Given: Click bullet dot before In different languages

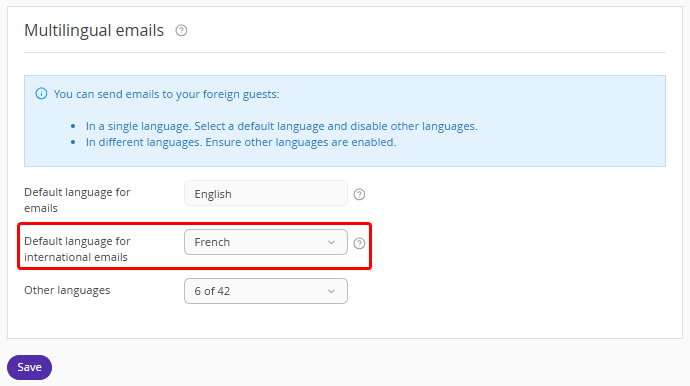Looking at the screenshot, I should (x=73, y=143).
